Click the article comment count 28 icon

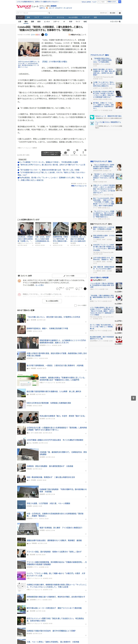(x=33, y=35)
